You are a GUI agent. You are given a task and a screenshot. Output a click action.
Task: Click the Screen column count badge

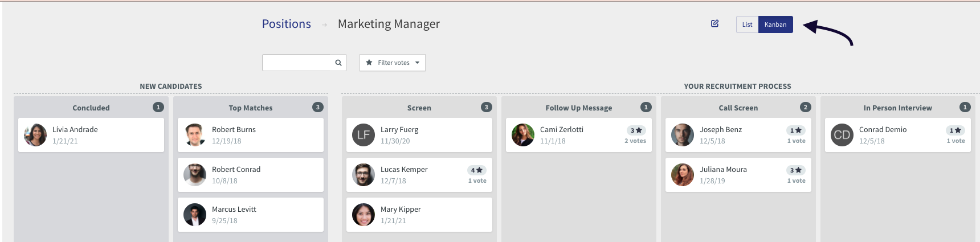tap(486, 107)
